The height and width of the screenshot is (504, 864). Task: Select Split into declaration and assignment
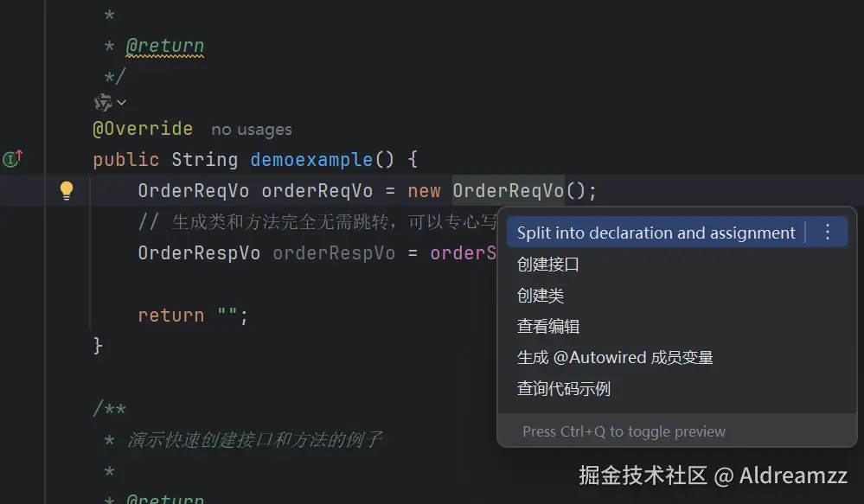[x=656, y=233]
